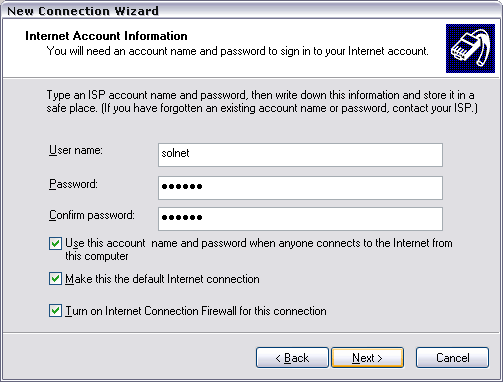Uncheck the 'Use this account name and password' checkbox

(55, 243)
